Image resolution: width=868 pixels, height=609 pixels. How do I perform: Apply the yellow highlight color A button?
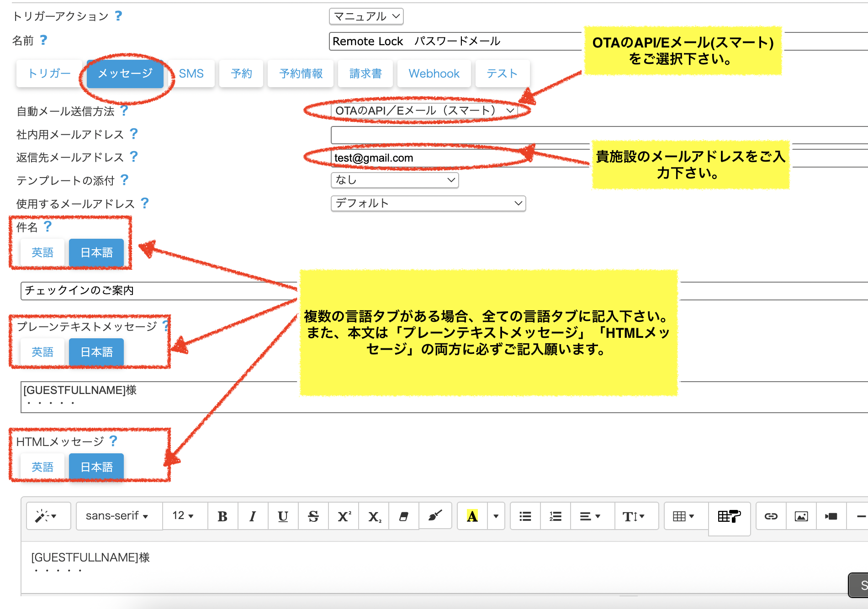tap(472, 516)
